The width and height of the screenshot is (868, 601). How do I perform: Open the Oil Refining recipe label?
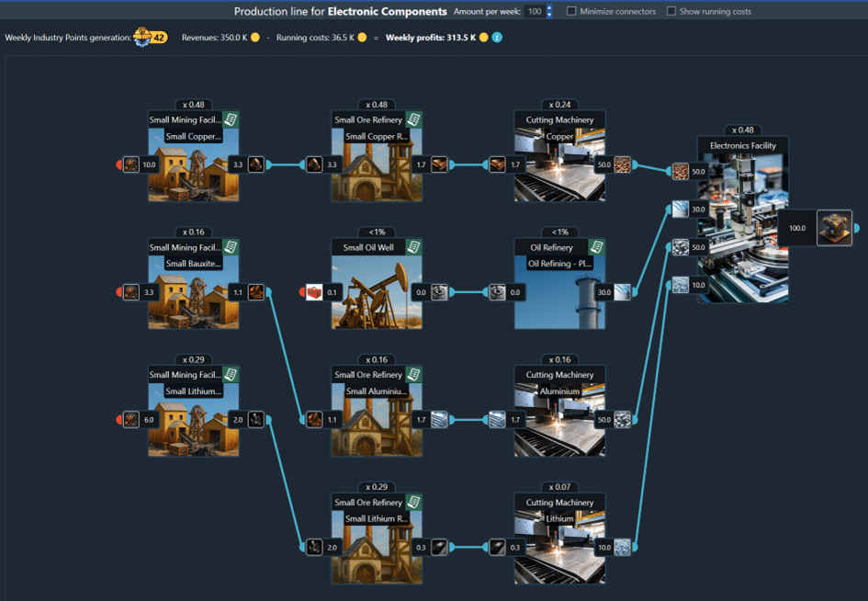click(559, 264)
